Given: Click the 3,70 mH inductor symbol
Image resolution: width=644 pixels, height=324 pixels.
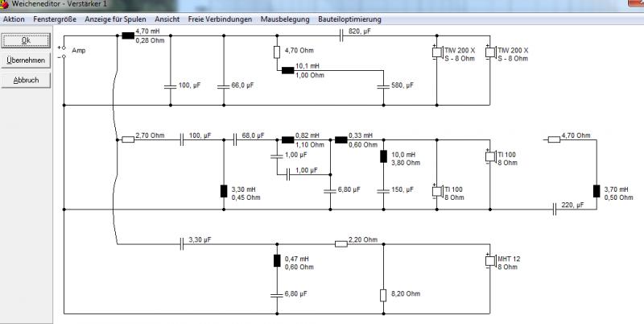Looking at the screenshot, I should point(597,192).
